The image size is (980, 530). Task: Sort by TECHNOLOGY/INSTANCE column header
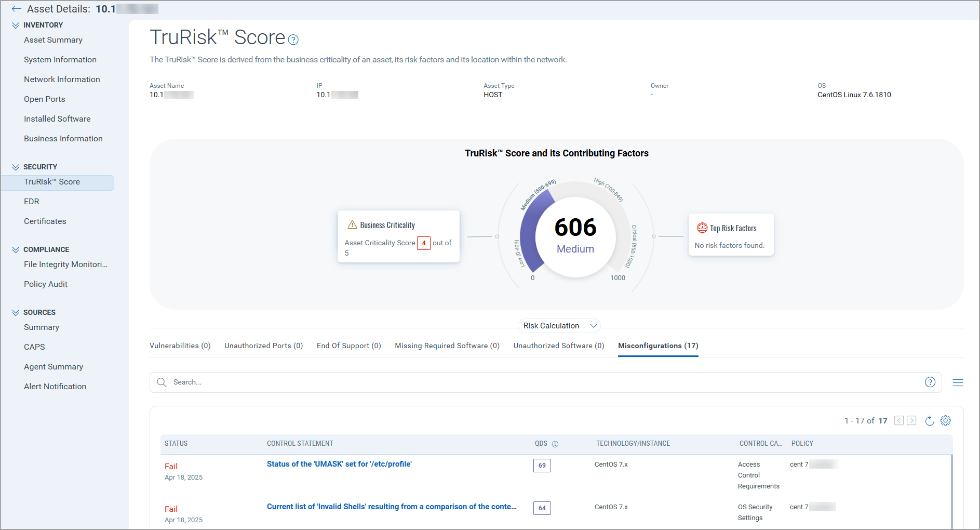pyautogui.click(x=633, y=444)
